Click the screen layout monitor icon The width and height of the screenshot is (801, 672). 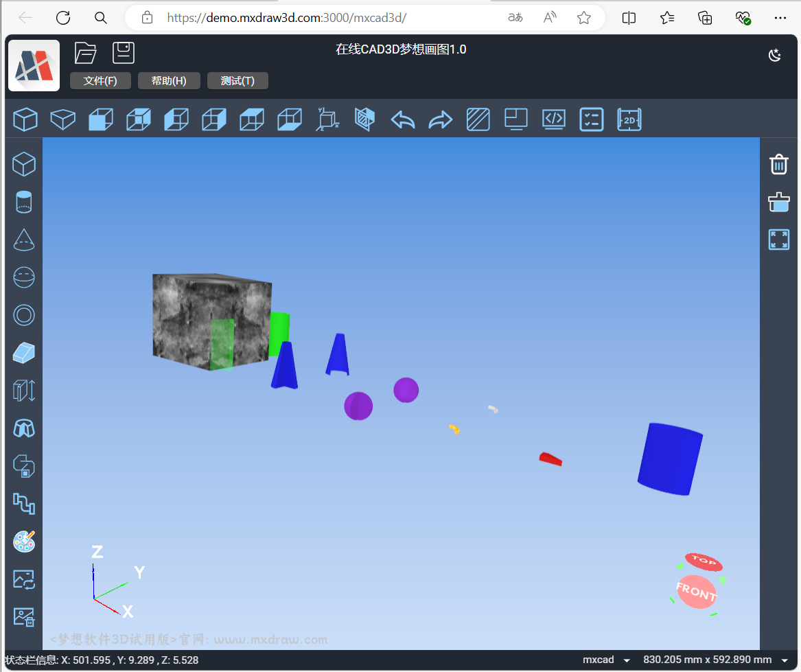516,119
